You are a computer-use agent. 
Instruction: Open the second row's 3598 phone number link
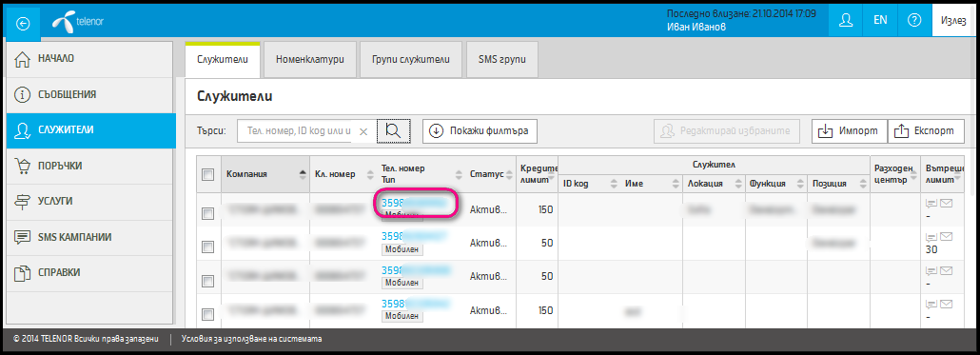click(415, 236)
